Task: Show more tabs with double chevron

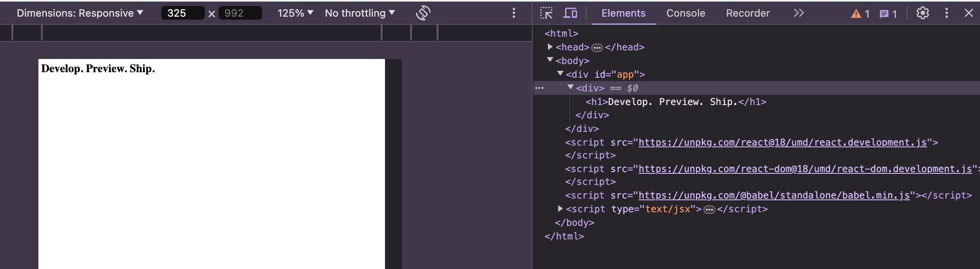Action: [x=799, y=13]
